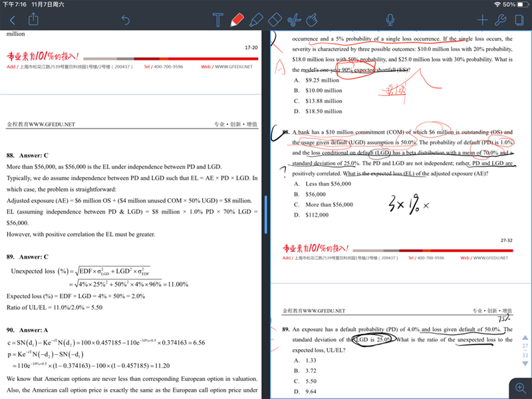The width and height of the screenshot is (532, 399).
Task: Tap 金程教育WWW.GFEDU.NET header in right document
Action: pos(314,311)
